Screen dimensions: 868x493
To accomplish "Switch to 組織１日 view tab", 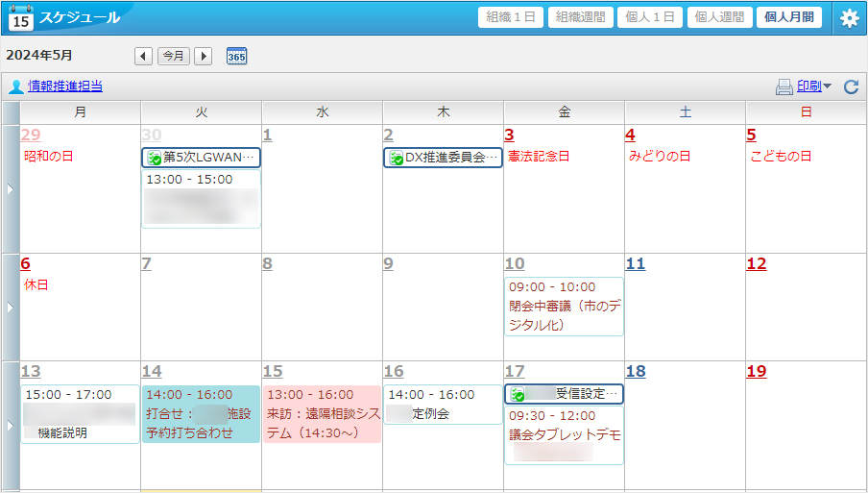I will coord(511,17).
